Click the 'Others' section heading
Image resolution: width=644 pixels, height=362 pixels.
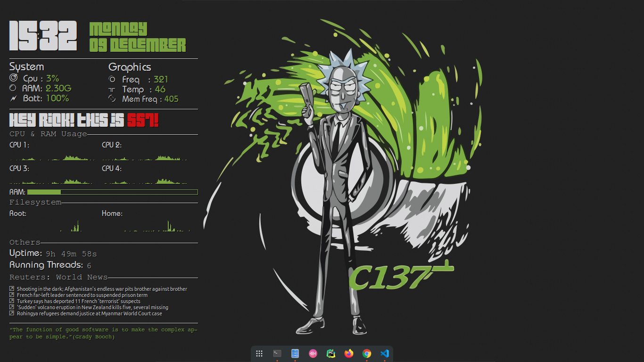tap(25, 242)
